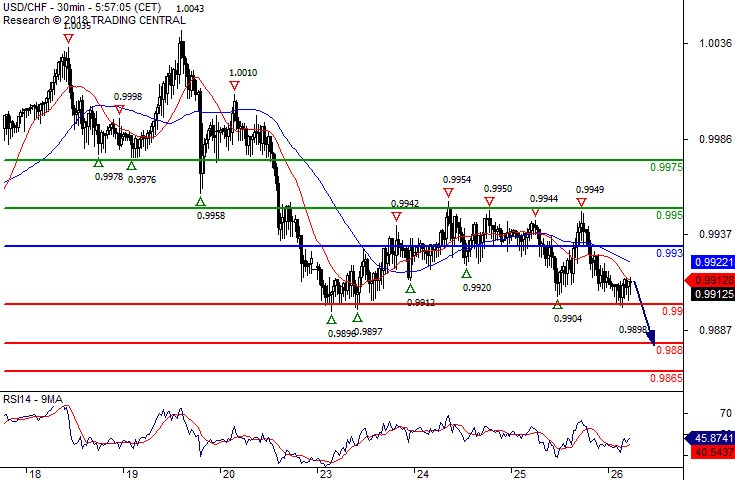Click the red triangle below 0.9998

pos(119,110)
